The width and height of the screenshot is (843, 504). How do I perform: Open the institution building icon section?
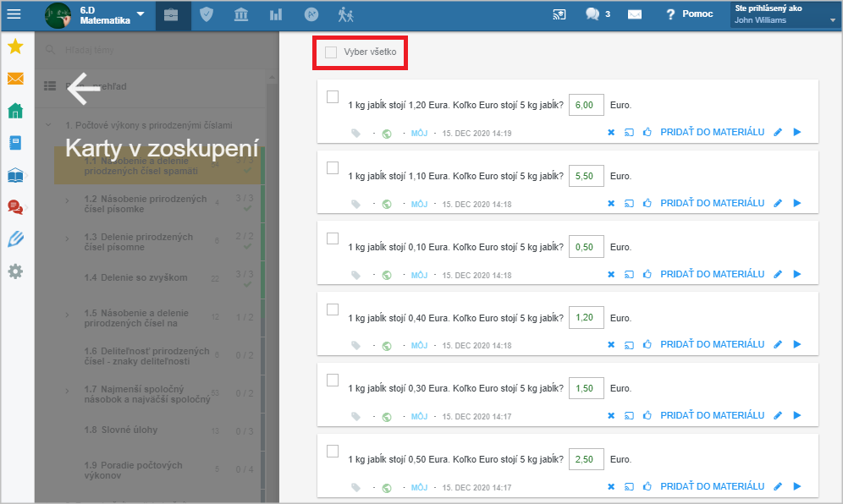point(241,14)
